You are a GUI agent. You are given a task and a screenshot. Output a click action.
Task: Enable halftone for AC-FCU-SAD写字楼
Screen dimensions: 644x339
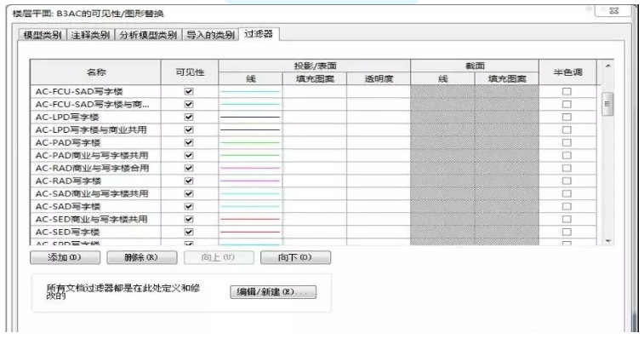pos(567,91)
